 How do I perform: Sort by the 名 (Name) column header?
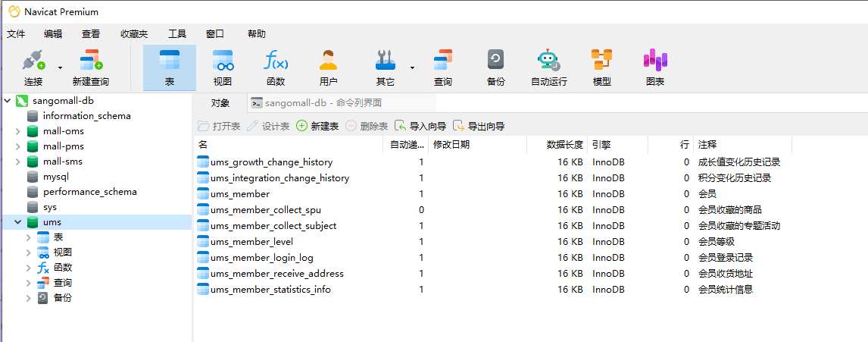(288, 145)
